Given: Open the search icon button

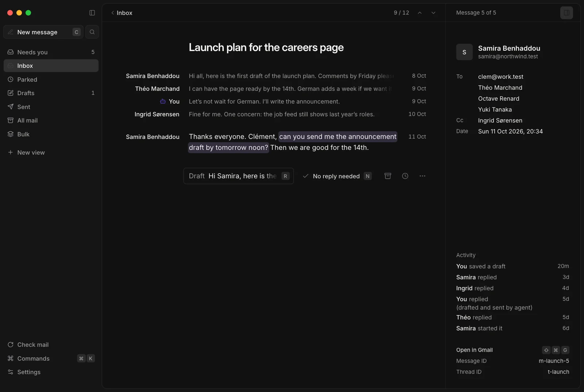Looking at the screenshot, I should click(92, 32).
